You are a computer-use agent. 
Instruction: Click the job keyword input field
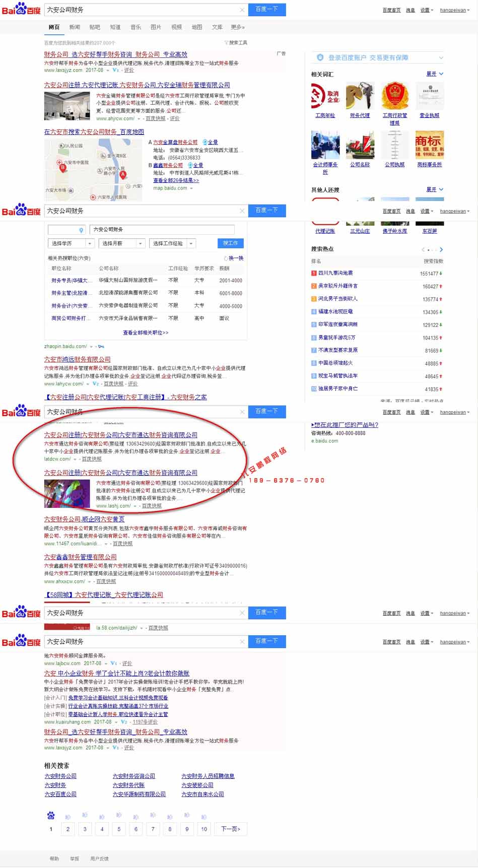(x=162, y=230)
